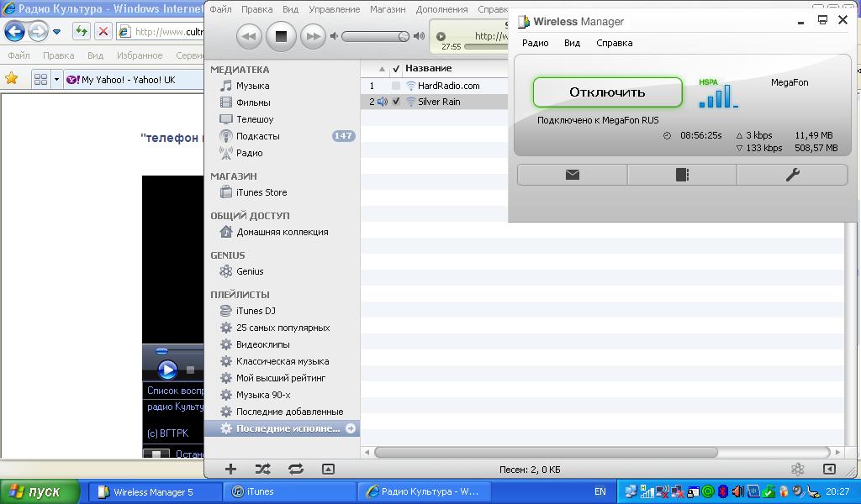The image size is (861, 504).
Task: Open messages envelope in Wireless Manager
Action: (572, 175)
